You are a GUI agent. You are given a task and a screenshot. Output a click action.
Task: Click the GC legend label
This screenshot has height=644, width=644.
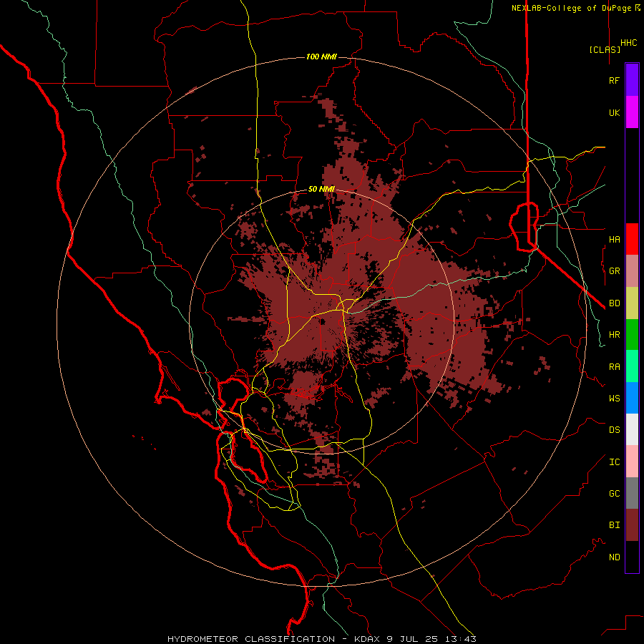coord(614,493)
